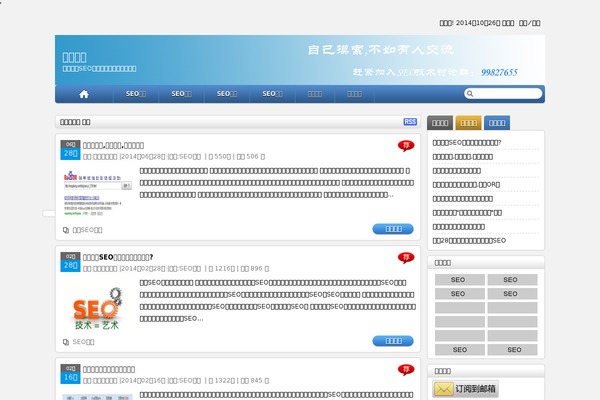Open the post title containing SEO ending with question mark

point(118,257)
